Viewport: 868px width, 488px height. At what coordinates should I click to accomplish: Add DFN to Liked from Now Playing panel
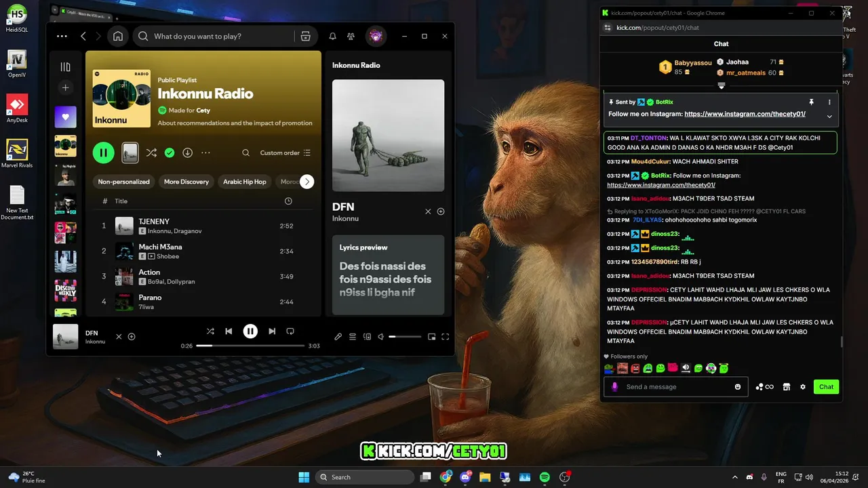[x=441, y=211]
